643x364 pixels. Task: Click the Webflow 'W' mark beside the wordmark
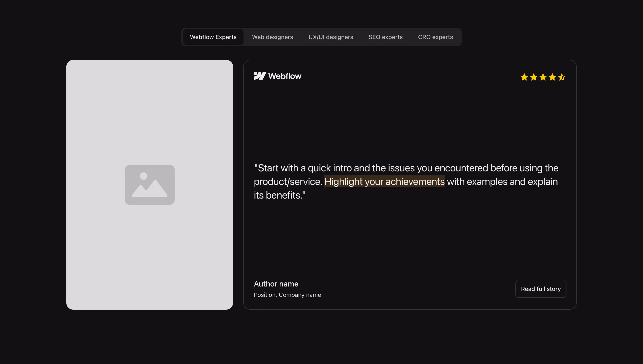(260, 76)
